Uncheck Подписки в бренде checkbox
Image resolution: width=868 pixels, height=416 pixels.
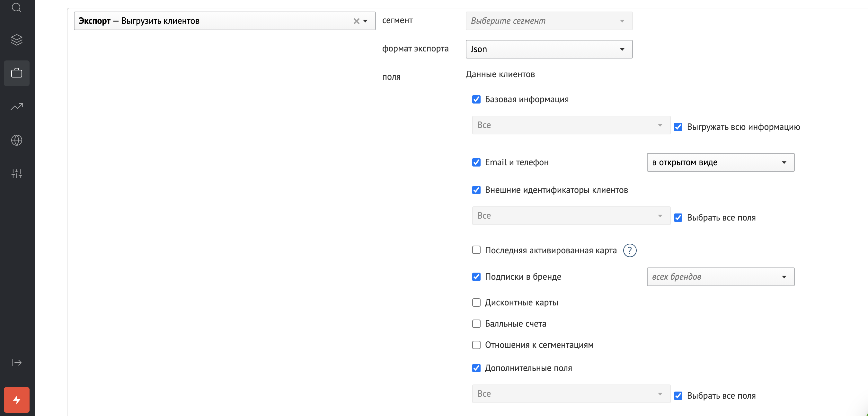[x=476, y=277]
